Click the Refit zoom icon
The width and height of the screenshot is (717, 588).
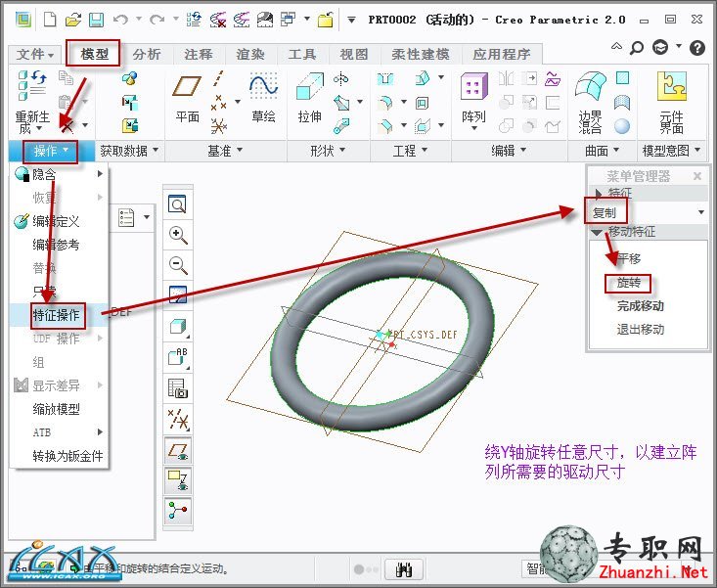(x=177, y=204)
